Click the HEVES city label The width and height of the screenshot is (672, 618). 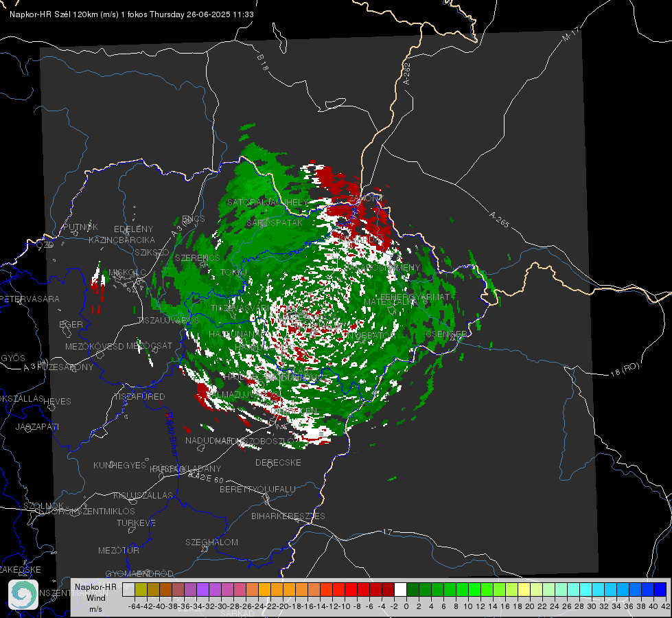click(x=58, y=402)
